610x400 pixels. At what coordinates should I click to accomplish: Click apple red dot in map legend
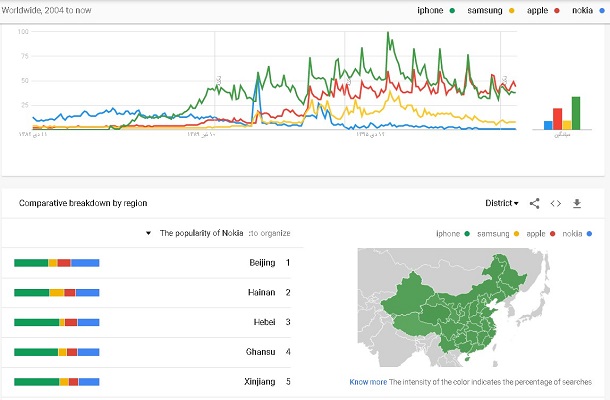[552, 233]
